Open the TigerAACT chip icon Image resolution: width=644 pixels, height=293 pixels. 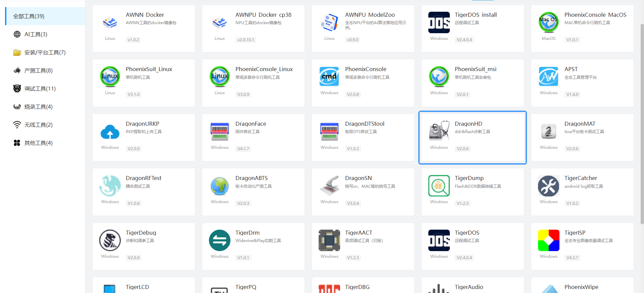pyautogui.click(x=329, y=240)
